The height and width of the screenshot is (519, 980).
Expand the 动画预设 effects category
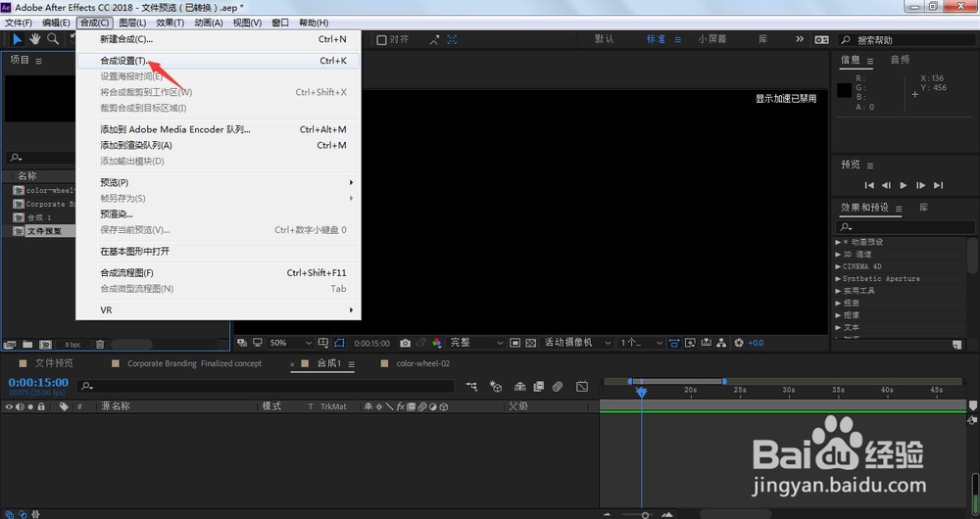click(838, 242)
